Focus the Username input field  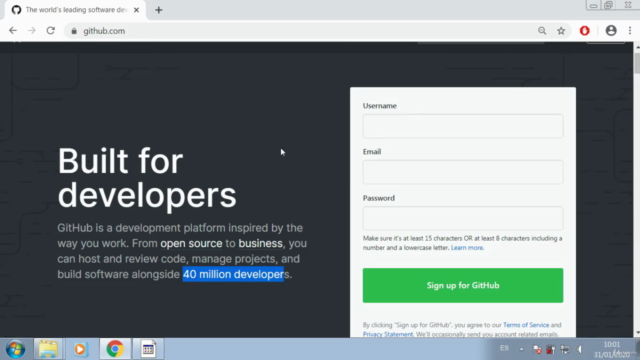click(x=463, y=126)
